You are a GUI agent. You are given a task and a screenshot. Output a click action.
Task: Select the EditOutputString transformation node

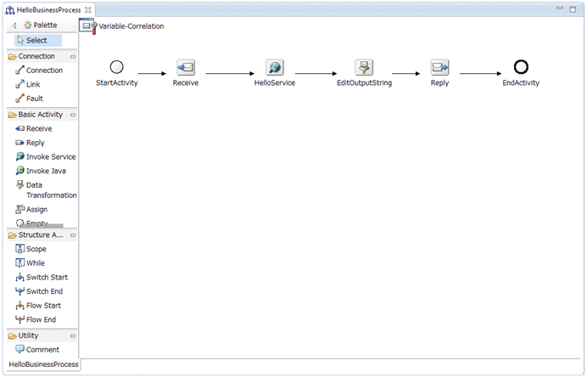point(364,68)
